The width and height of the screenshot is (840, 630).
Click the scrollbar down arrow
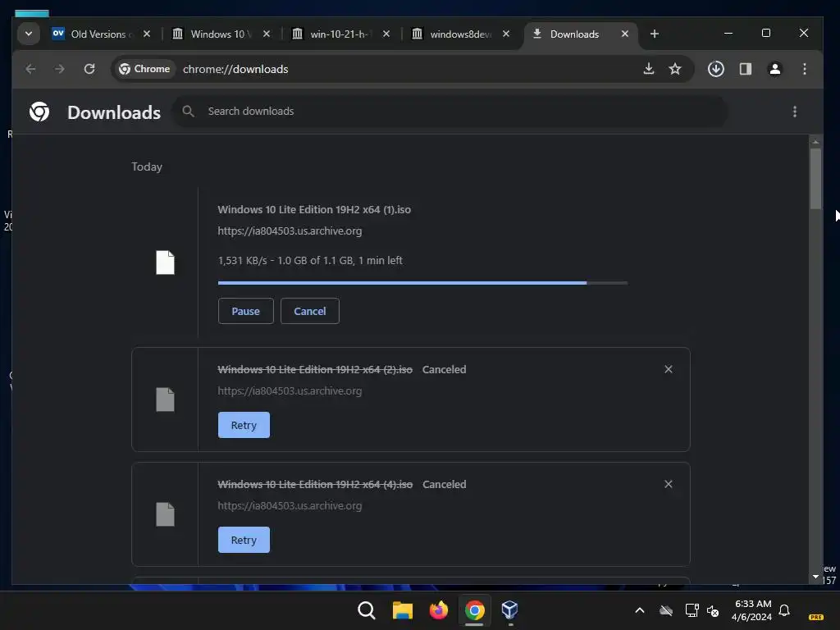815,577
